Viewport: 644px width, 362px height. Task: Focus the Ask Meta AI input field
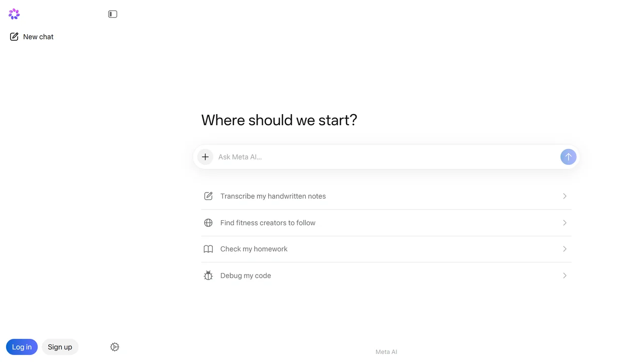point(386,157)
